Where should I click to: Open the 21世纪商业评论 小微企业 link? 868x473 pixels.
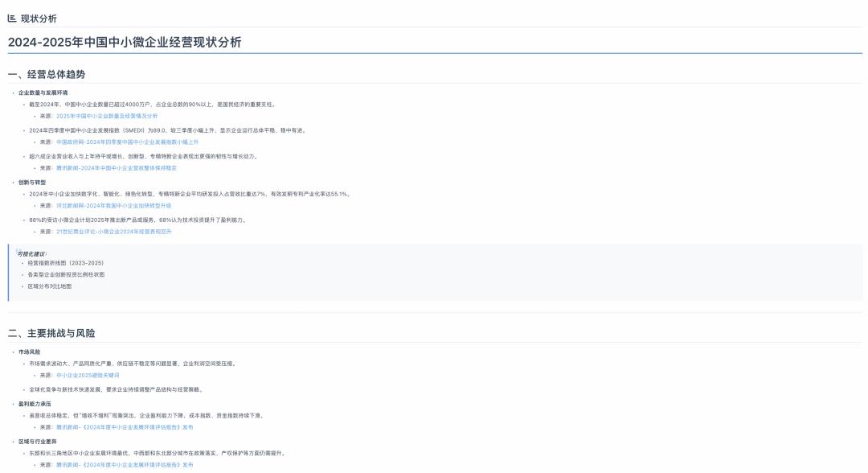[113, 232]
